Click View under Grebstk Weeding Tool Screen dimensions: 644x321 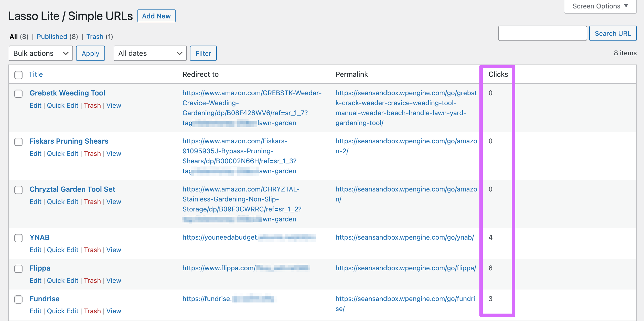click(114, 105)
